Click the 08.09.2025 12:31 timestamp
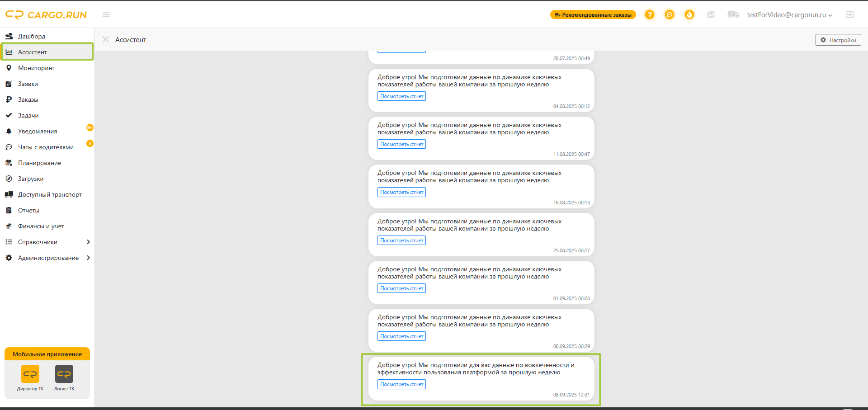 [571, 395]
